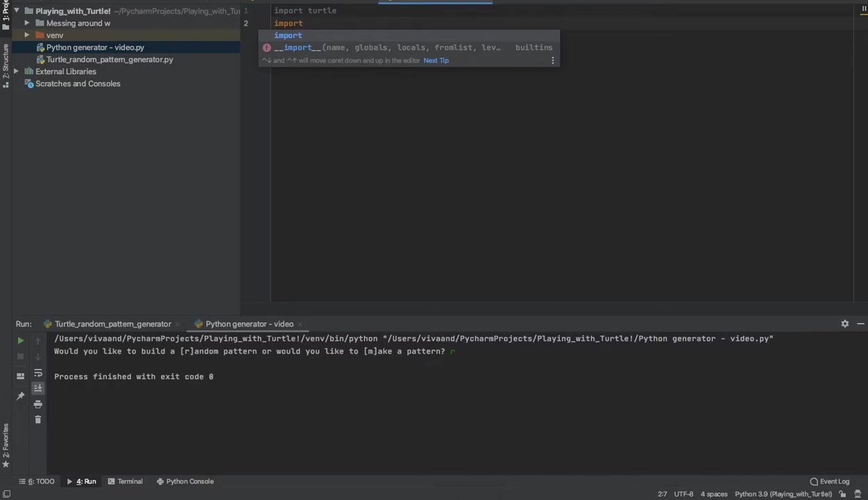Toggle scroll to end in Run console
The height and width of the screenshot is (500, 868).
click(38, 388)
